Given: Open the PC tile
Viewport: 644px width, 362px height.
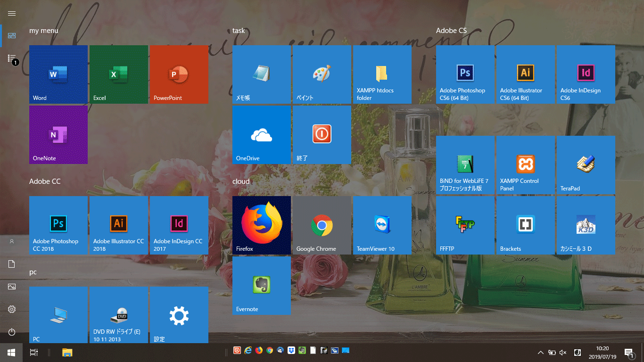Looking at the screenshot, I should [x=58, y=315].
